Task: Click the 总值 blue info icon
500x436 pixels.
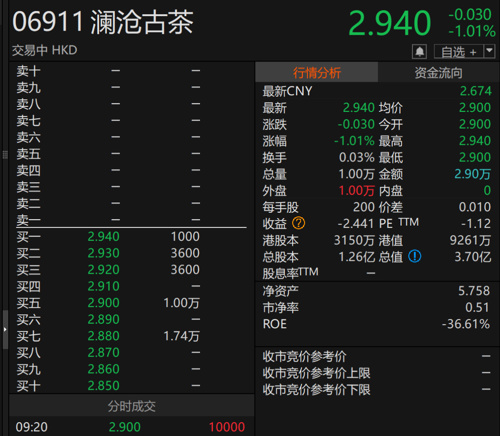Action: pos(415,256)
